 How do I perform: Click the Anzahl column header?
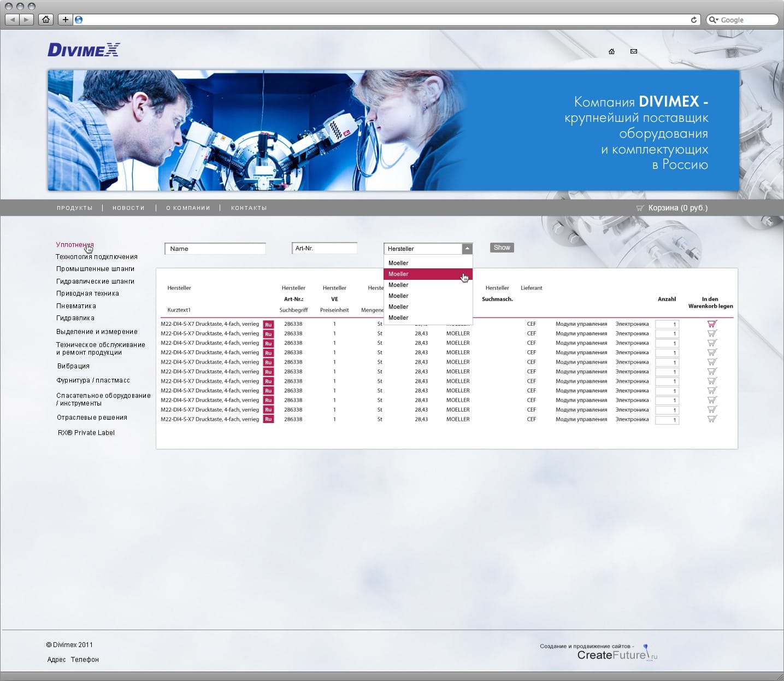coord(667,299)
